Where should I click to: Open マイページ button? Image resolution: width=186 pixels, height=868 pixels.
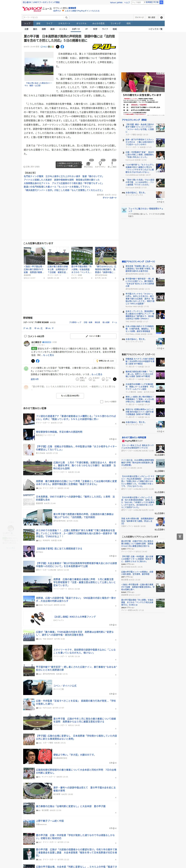[139, 17]
